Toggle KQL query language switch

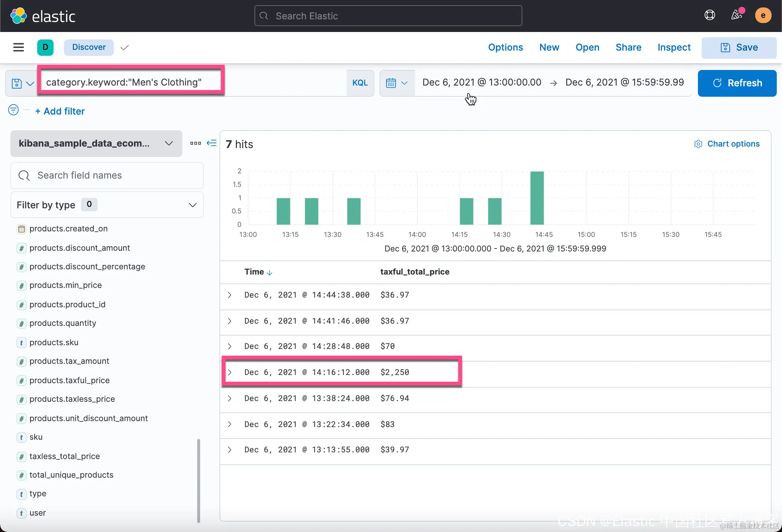click(360, 83)
